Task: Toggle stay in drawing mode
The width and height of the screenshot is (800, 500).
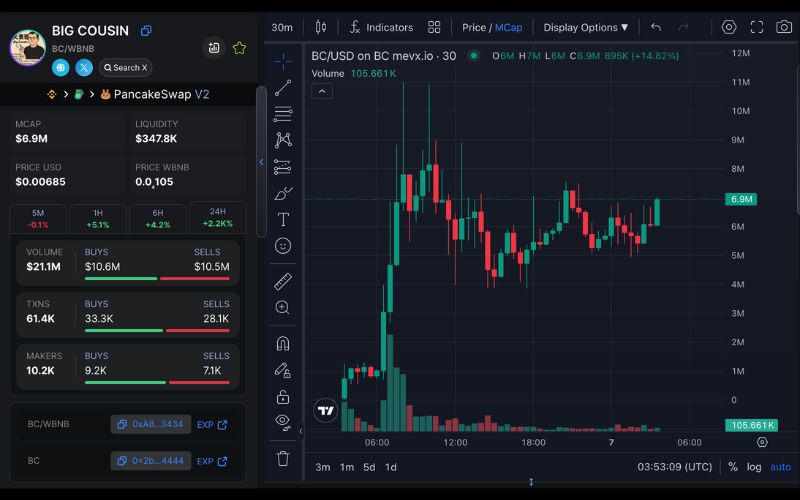Action: click(x=283, y=370)
